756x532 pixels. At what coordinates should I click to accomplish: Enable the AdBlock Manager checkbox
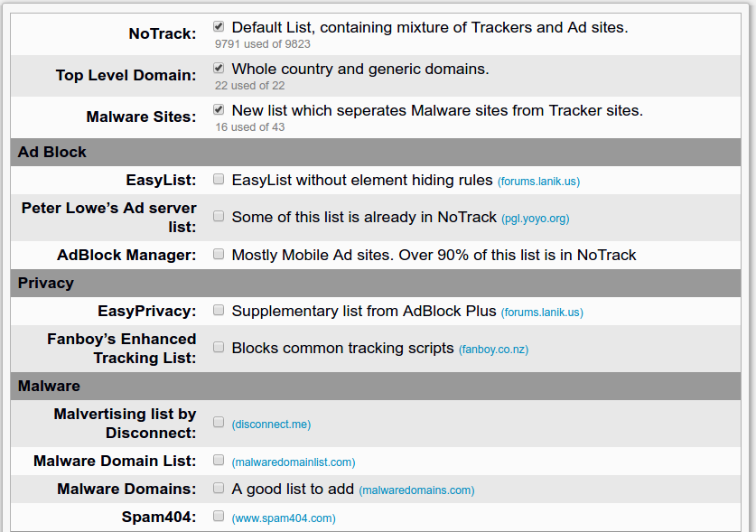(219, 254)
